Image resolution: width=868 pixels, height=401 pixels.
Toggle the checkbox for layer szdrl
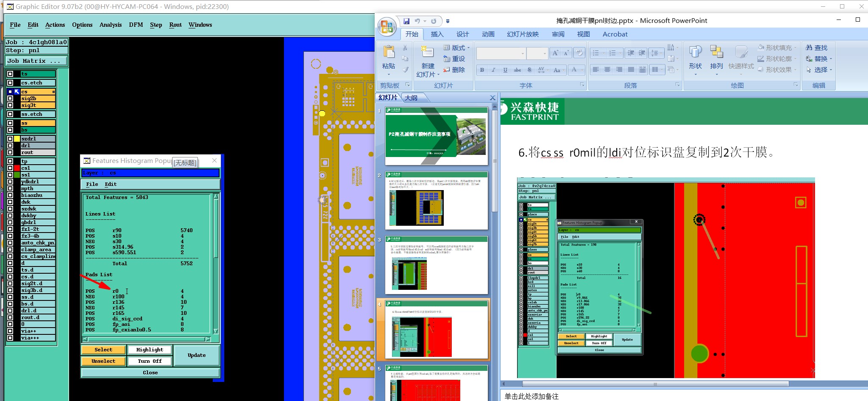pyautogui.click(x=10, y=139)
